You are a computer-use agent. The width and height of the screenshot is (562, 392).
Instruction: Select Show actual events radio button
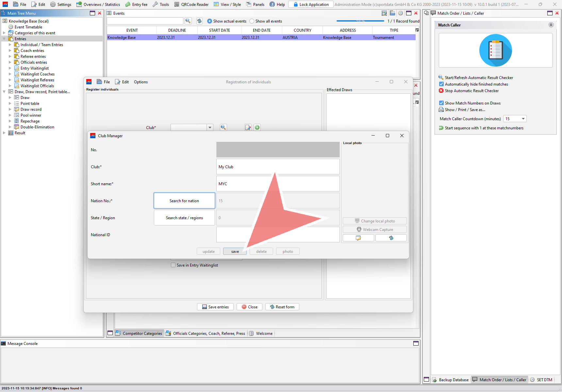(209, 21)
